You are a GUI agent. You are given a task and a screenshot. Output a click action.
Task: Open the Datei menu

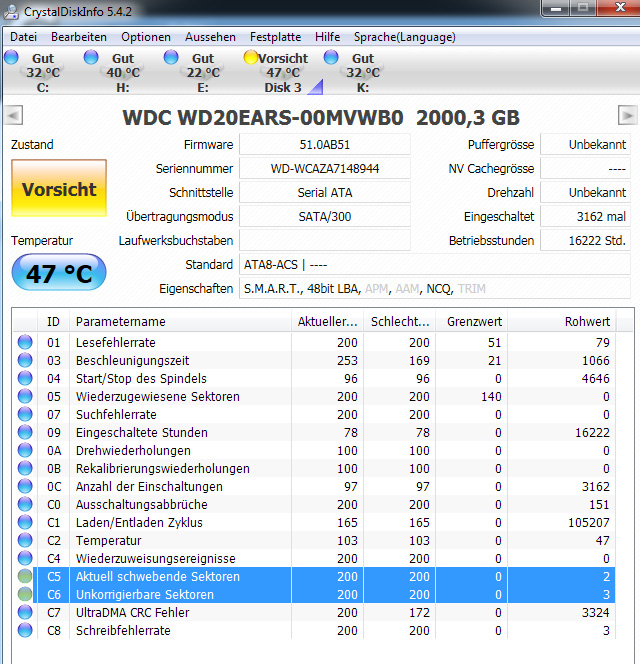click(x=23, y=37)
